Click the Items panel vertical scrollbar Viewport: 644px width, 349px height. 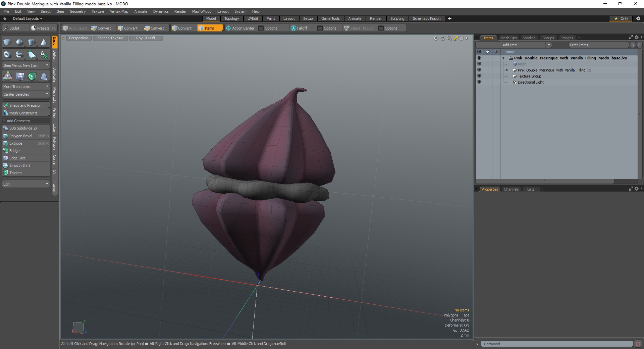point(640,114)
